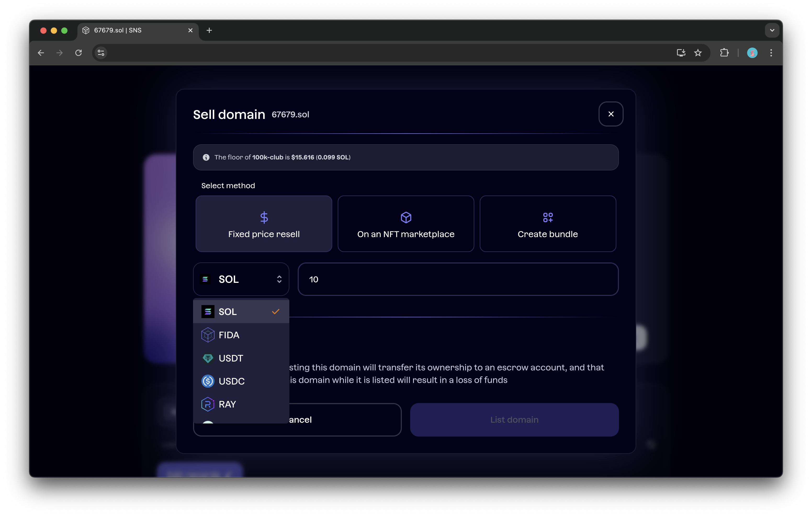Select Fixed price resell method
This screenshot has width=812, height=516.
point(264,224)
